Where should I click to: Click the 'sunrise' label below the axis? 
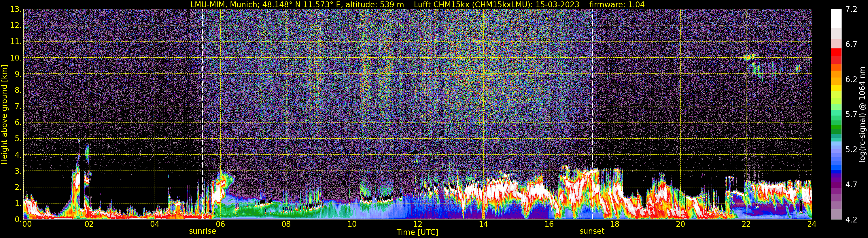203,231
